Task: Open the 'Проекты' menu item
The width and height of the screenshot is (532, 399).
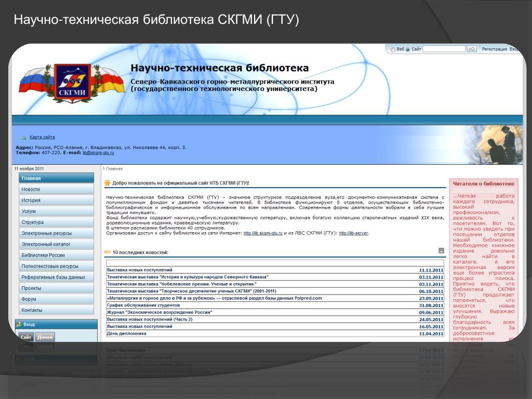Action: (x=56, y=288)
